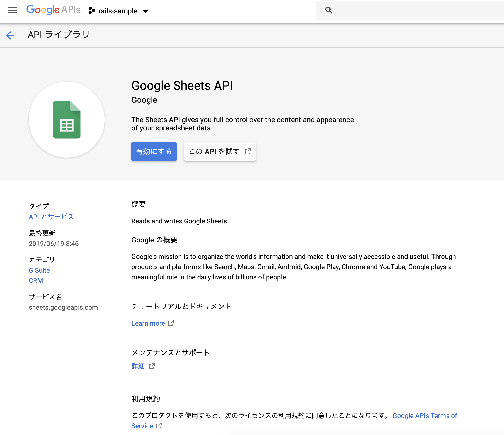Click the Google APIs logo
Screen dimensions: 504x435
[x=53, y=10]
